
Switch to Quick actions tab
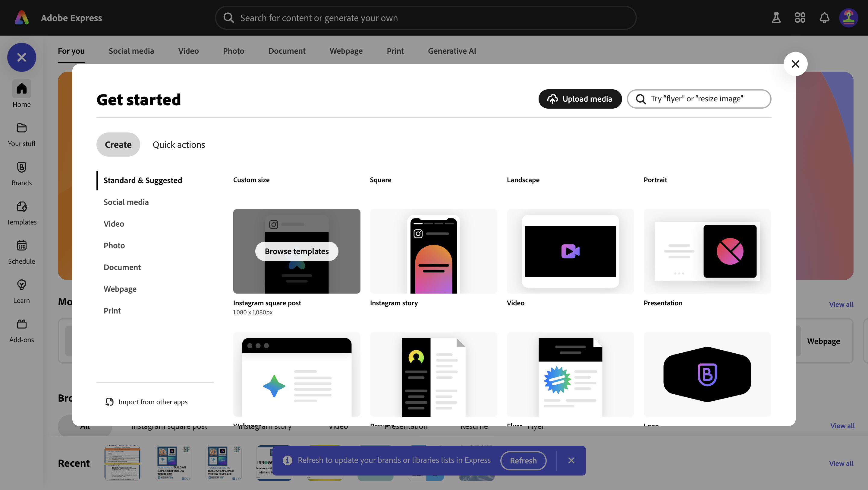click(x=179, y=145)
